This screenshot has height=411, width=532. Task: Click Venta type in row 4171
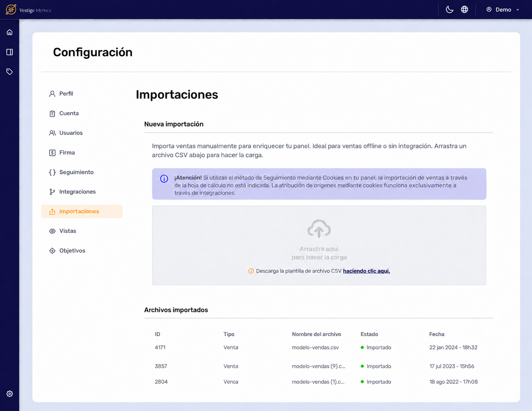point(231,347)
